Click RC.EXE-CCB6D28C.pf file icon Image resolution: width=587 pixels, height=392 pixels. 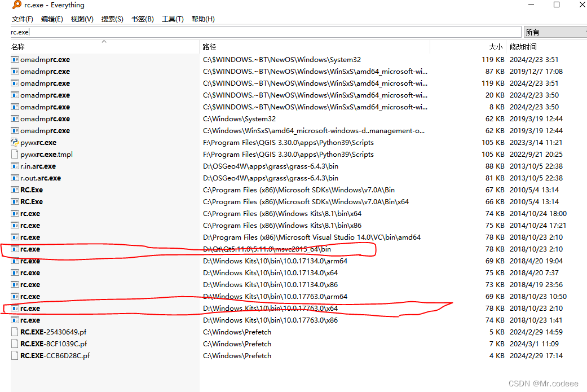[x=15, y=356]
